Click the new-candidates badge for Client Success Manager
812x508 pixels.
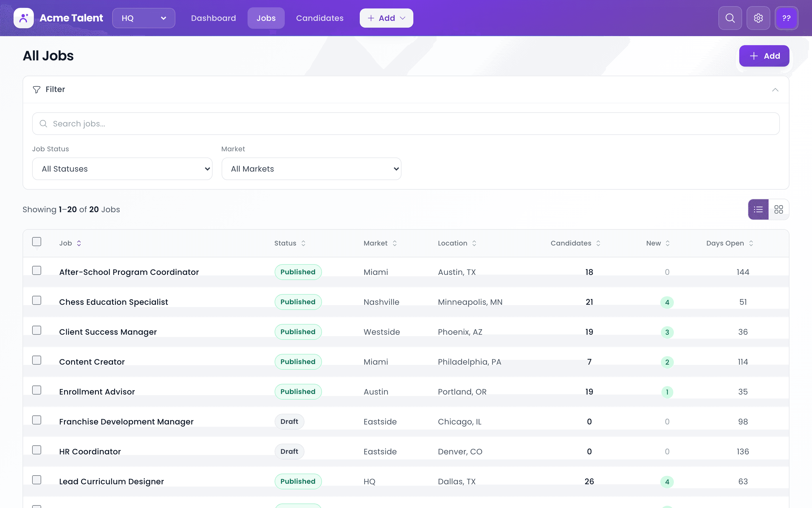point(667,332)
